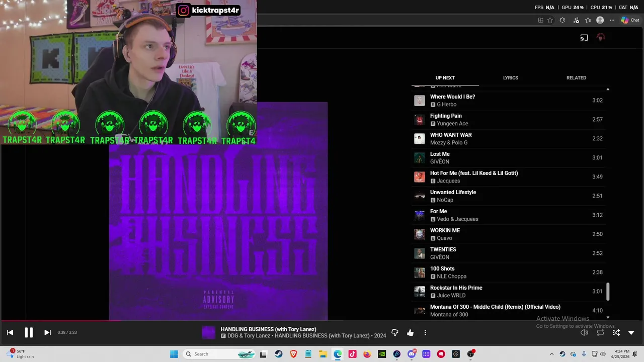Select Lost Me by GIVĒON
The height and width of the screenshot is (362, 644).
point(509,158)
